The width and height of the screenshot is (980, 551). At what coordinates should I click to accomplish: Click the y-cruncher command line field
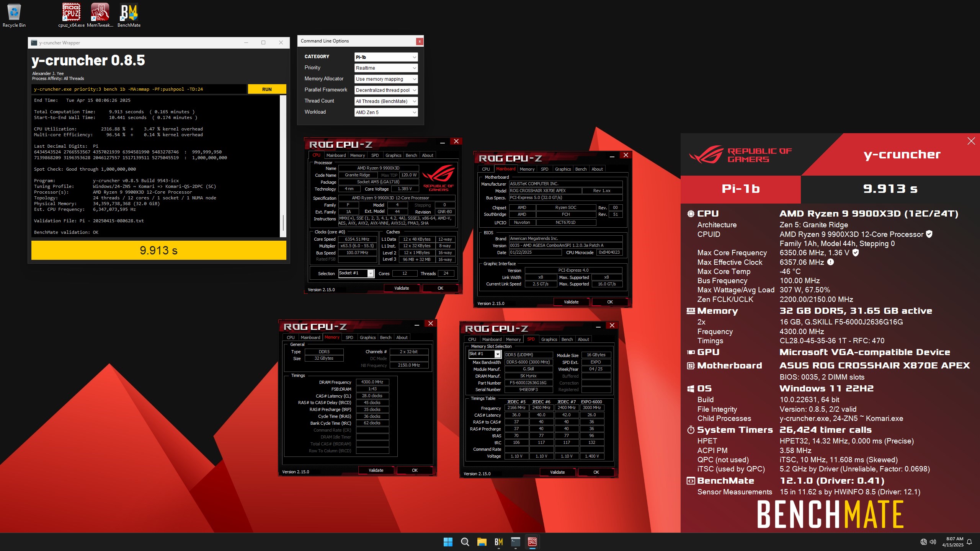[x=139, y=89]
